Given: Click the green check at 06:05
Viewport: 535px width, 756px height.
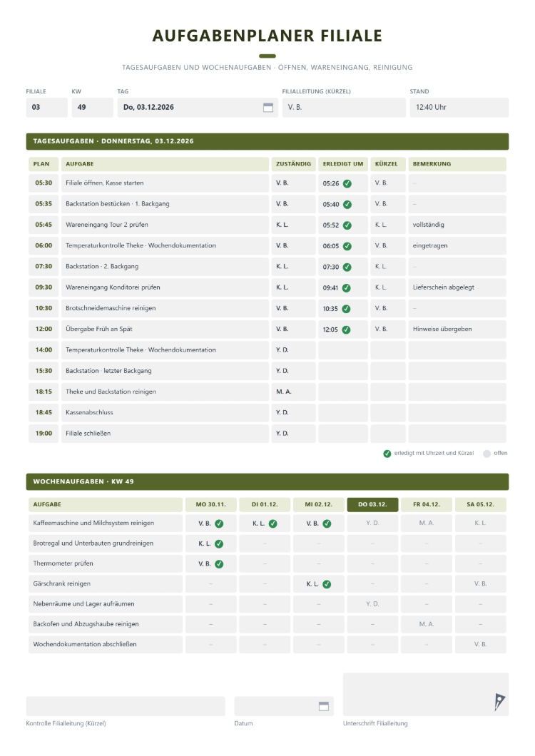Looking at the screenshot, I should pyautogui.click(x=347, y=246).
